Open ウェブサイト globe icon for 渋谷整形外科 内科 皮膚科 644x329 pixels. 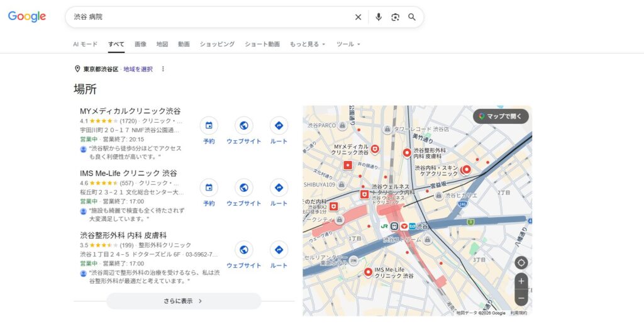click(x=243, y=250)
